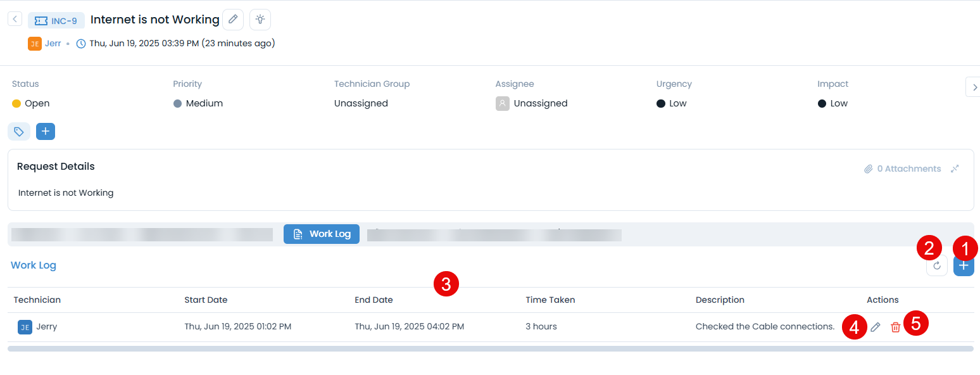The height and width of the screenshot is (375, 980).
Task: Refresh the Work Log list
Action: pos(937,266)
